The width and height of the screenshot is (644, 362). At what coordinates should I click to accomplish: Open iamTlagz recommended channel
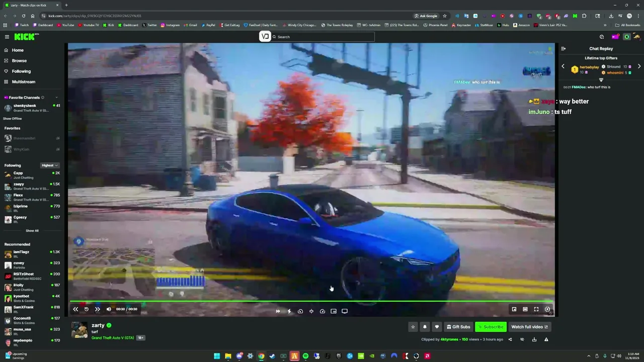coord(32,254)
